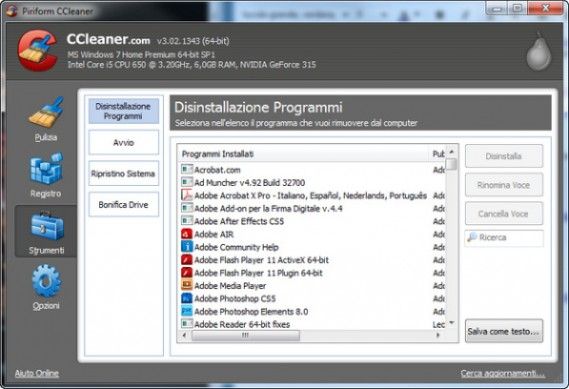Click the CCleaner logo in the header
The height and width of the screenshot is (389, 569).
point(37,50)
